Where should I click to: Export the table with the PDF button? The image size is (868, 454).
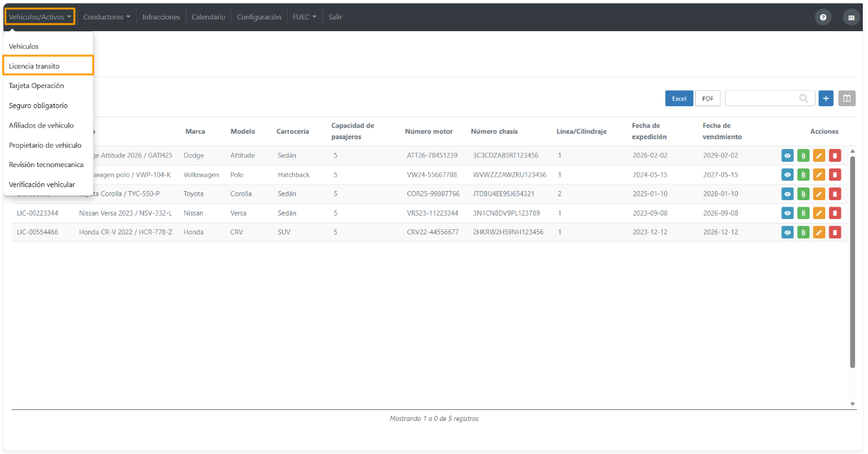(x=708, y=98)
